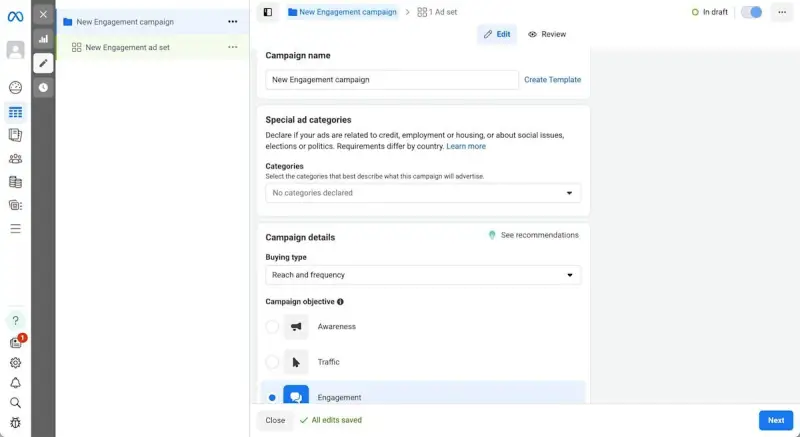Screen dimensions: 800x437
Task: Open the No categories declared dropdown
Action: [x=423, y=193]
